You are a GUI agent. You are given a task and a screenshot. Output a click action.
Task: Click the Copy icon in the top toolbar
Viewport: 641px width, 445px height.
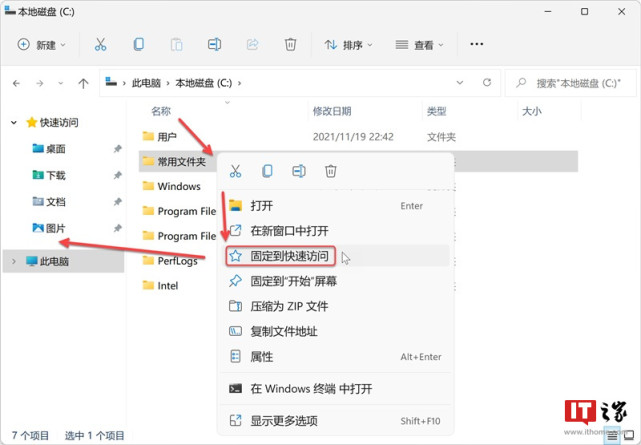tap(139, 44)
